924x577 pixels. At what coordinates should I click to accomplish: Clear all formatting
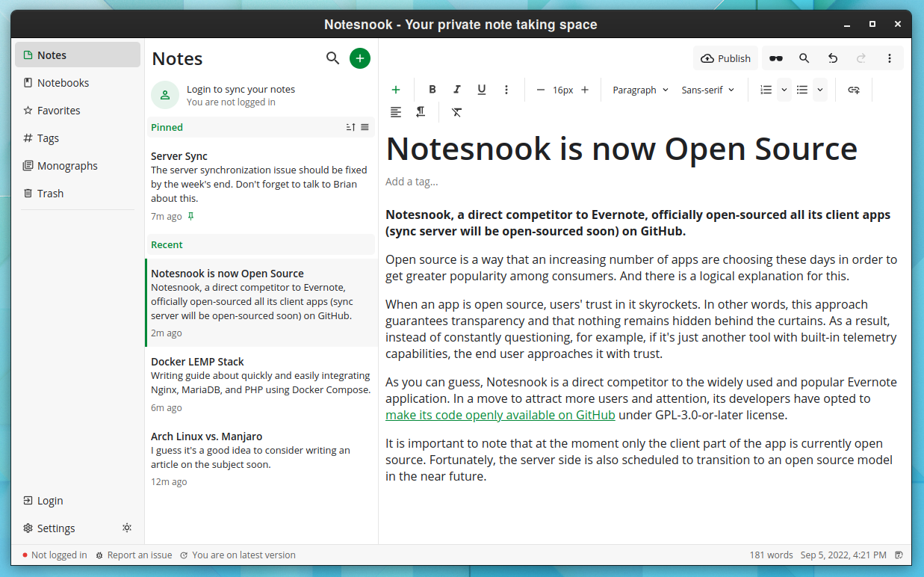[457, 112]
